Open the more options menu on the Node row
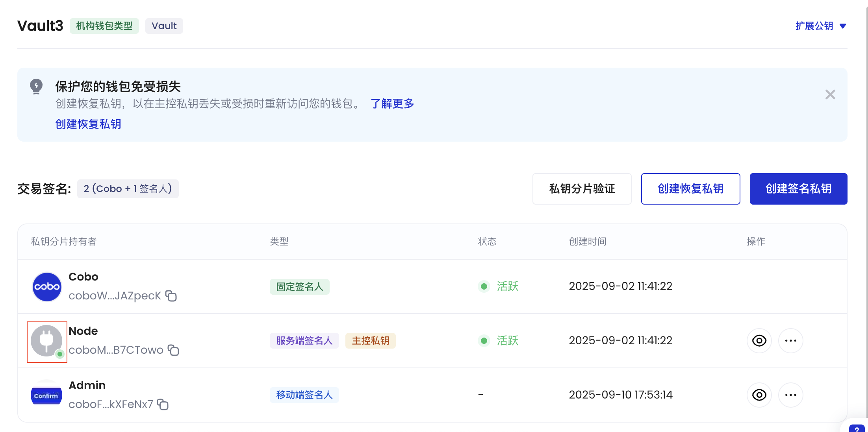The height and width of the screenshot is (432, 868). pos(791,341)
